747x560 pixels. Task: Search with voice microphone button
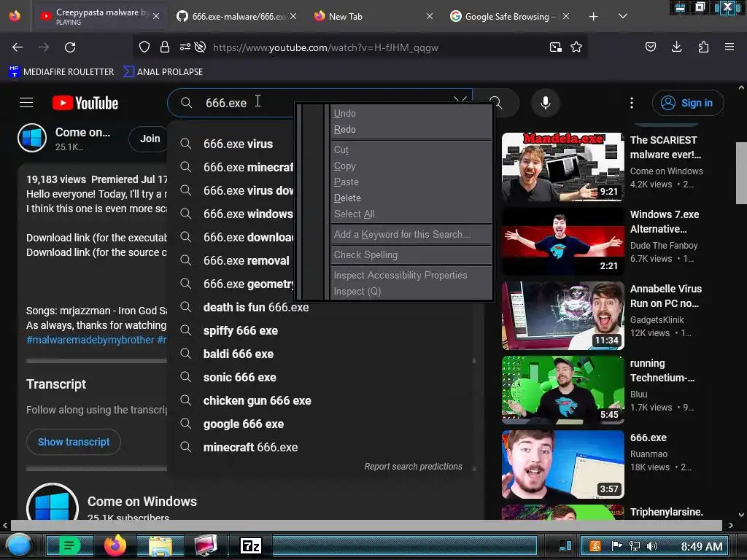tap(546, 103)
